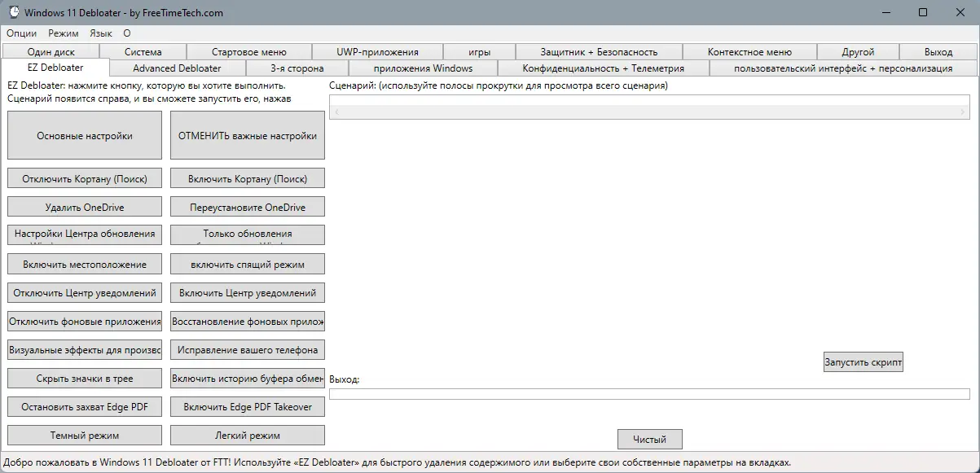Click Отключить Центр уведомлений button
980x473 pixels.
click(85, 292)
